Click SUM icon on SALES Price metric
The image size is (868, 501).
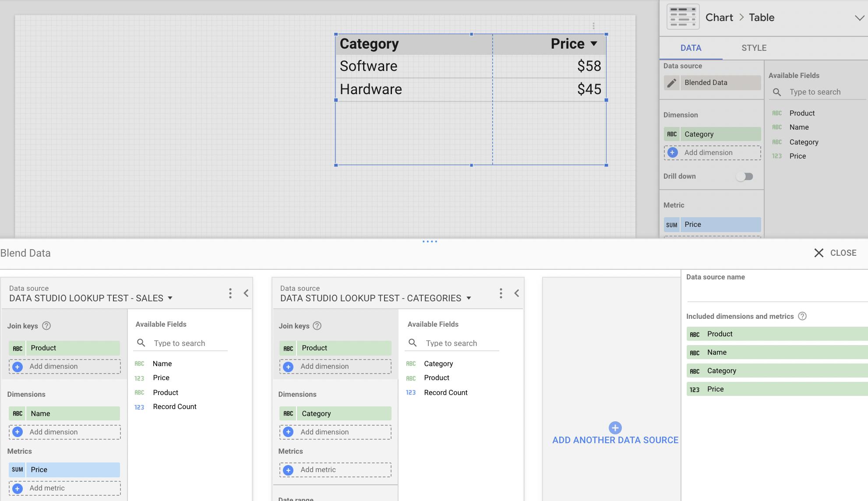tap(17, 469)
